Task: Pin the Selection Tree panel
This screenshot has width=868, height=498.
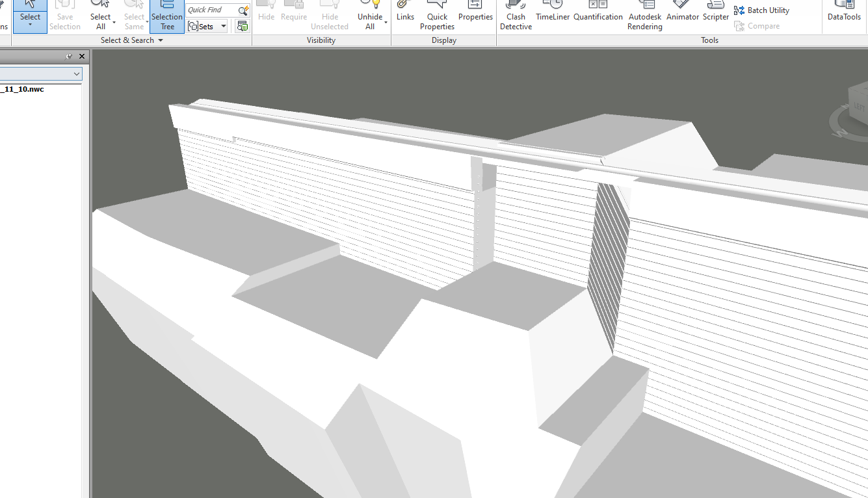Action: click(70, 57)
